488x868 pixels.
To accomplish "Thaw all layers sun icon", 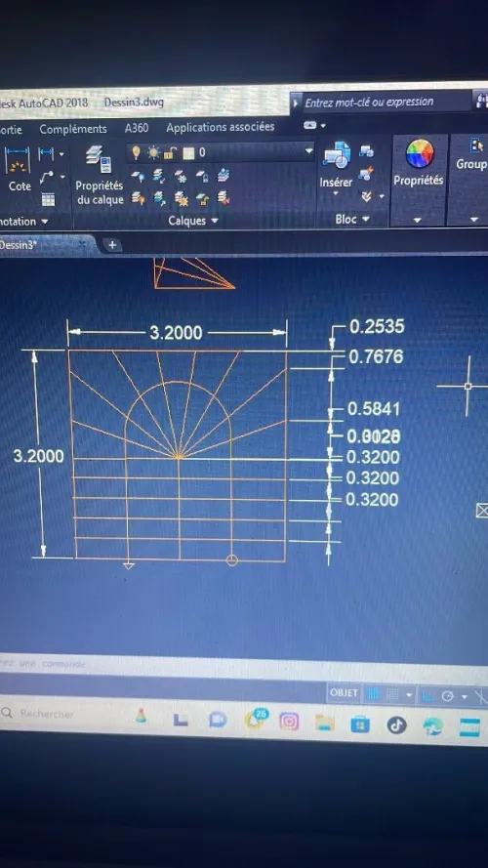I will point(181,198).
